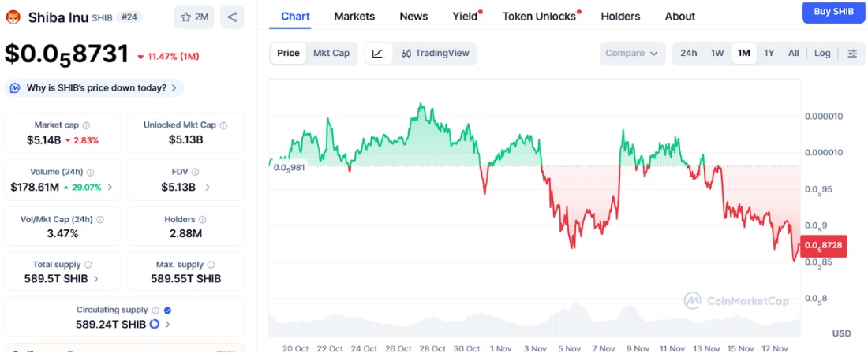The image size is (868, 357).
Task: Open the Markets tab
Action: 354,16
